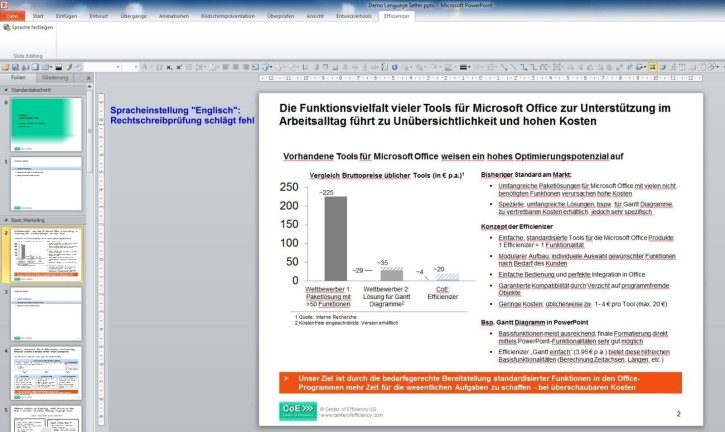Screen dimensions: 725x432
Task: Open the Animationen ribbon tab
Action: (x=174, y=16)
